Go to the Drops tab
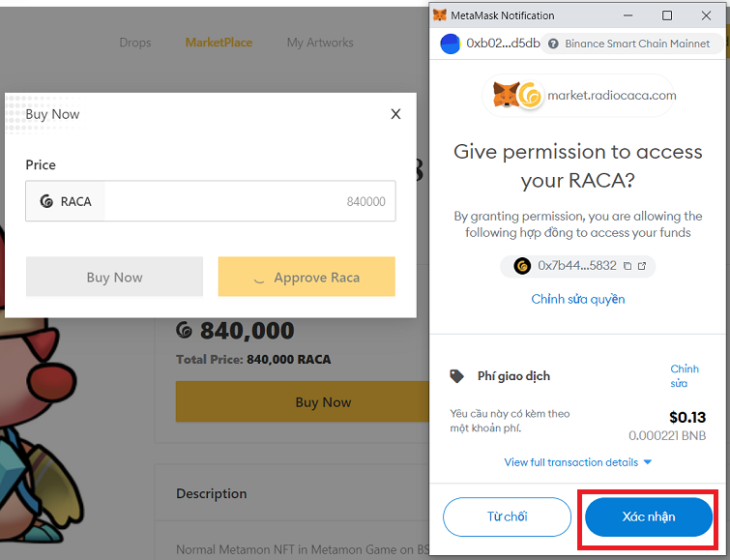The height and width of the screenshot is (560, 730). (135, 43)
